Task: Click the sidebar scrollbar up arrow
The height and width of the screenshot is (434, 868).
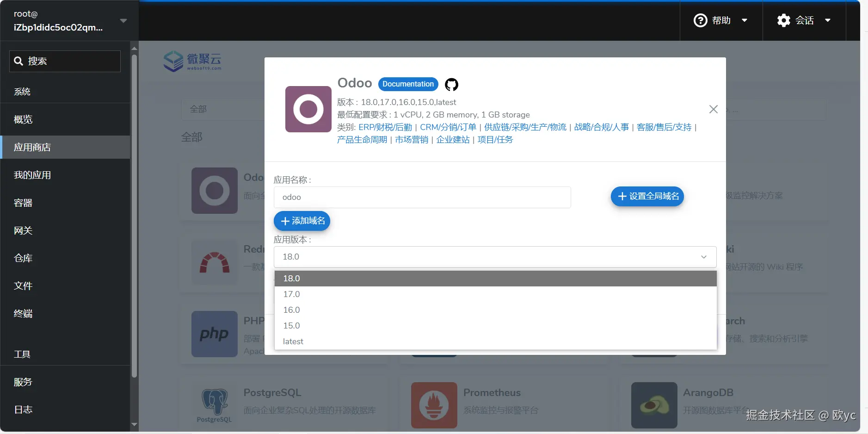Action: tap(135, 48)
